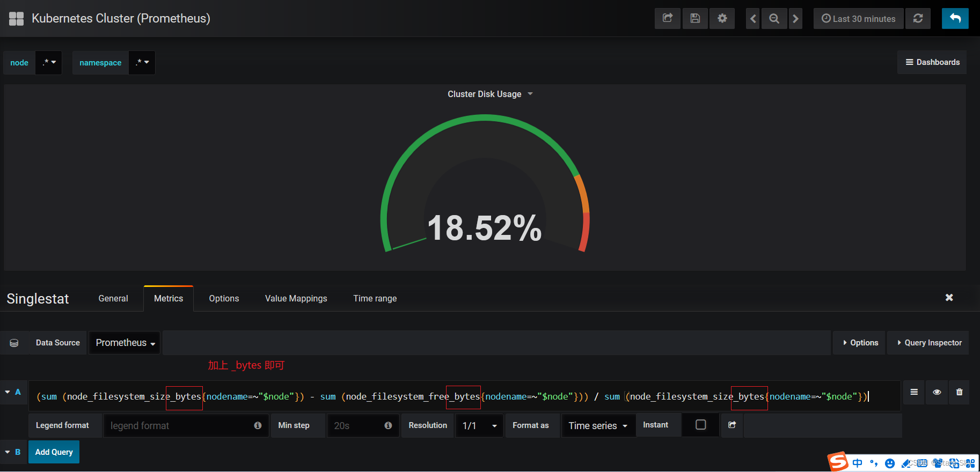Open the Dashboards list button
The image size is (980, 472).
[932, 62]
